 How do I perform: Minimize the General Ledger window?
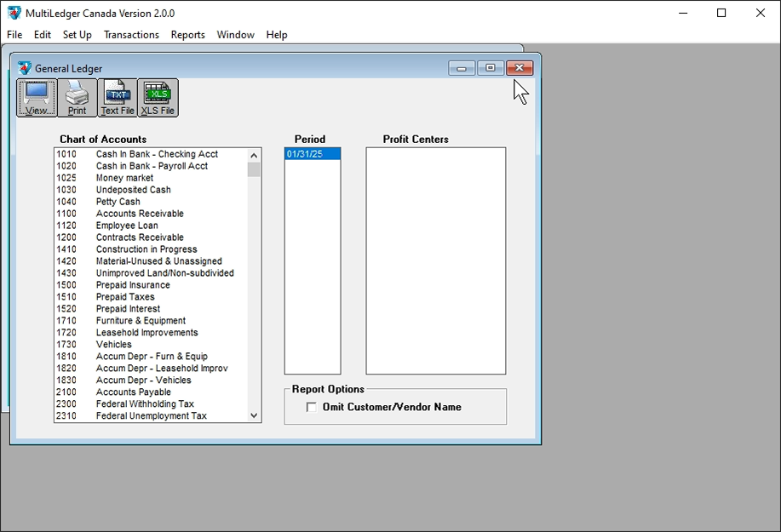[x=461, y=68]
